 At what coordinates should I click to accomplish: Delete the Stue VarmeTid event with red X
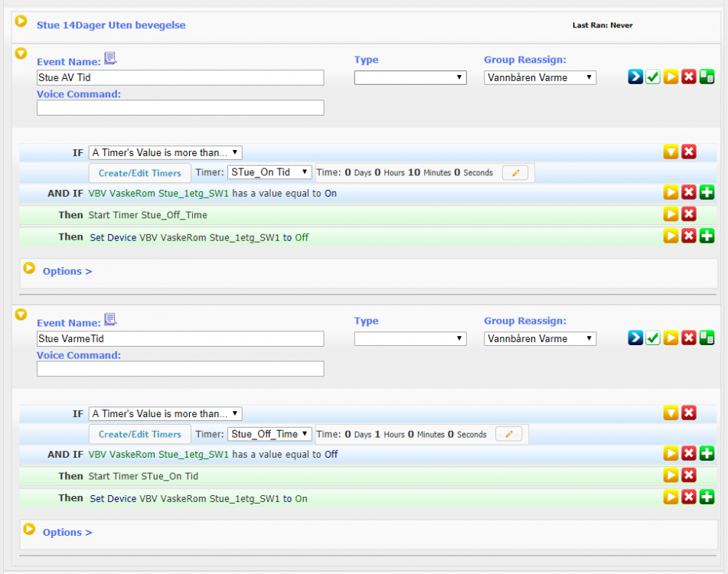click(x=689, y=338)
